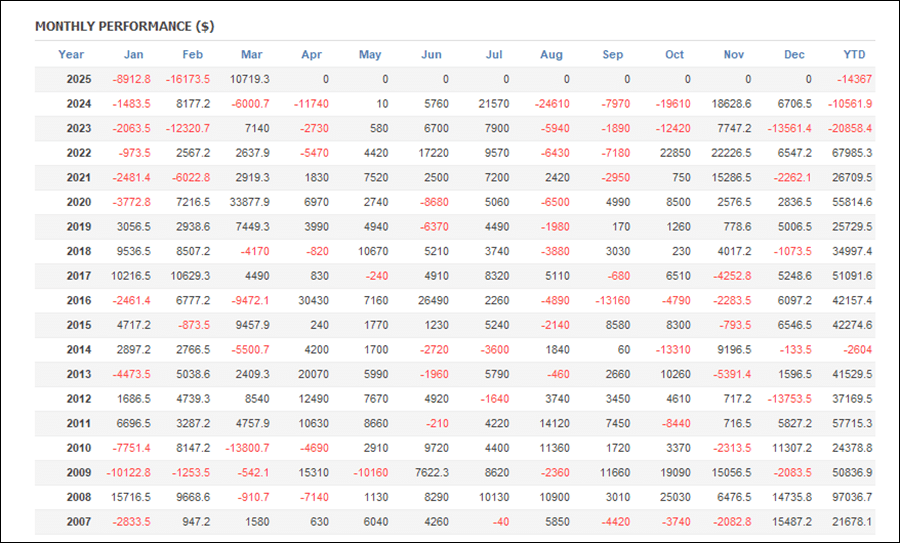Click the Jun column header
This screenshot has width=900, height=543.
click(432, 55)
